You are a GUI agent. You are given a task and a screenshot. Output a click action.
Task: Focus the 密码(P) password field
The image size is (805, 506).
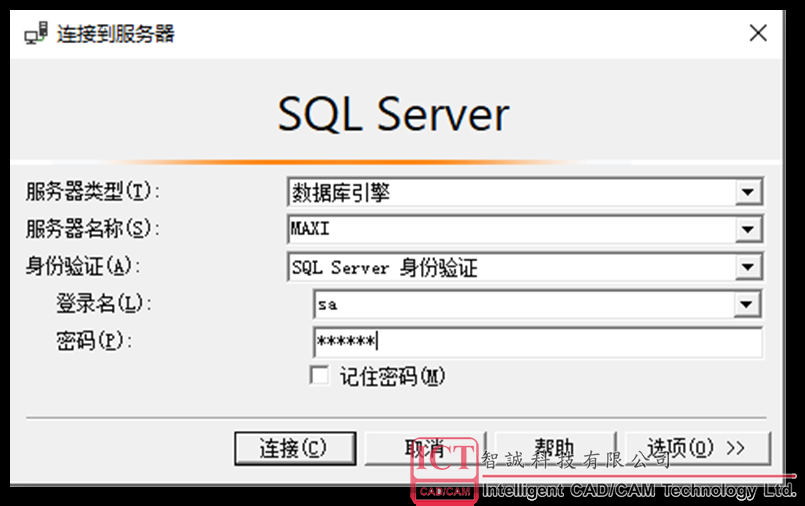coord(538,342)
